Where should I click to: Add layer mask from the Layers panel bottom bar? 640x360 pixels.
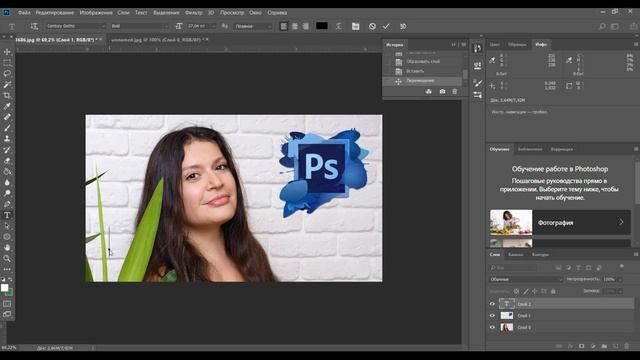pos(582,346)
